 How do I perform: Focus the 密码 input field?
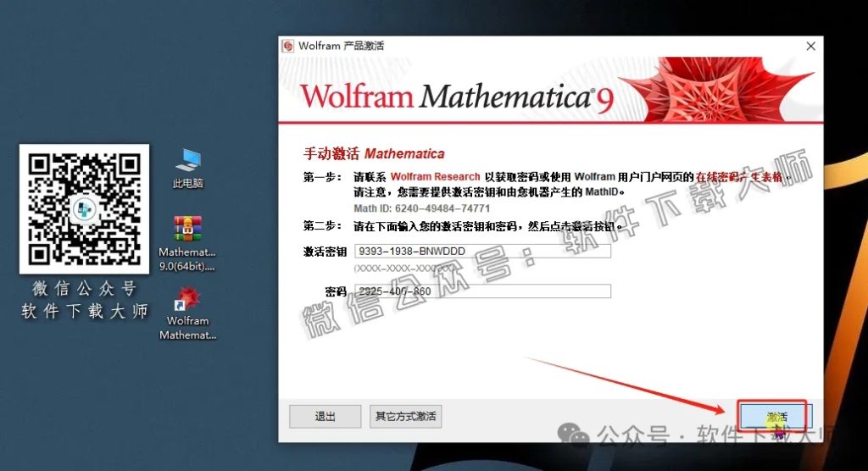click(x=482, y=291)
